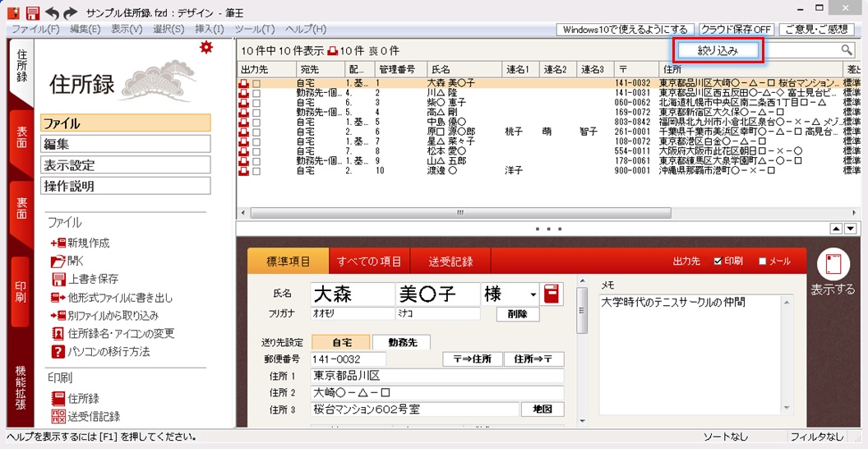868x449 pixels.
Task: Open the honorific 様 dropdown
Action: click(533, 294)
